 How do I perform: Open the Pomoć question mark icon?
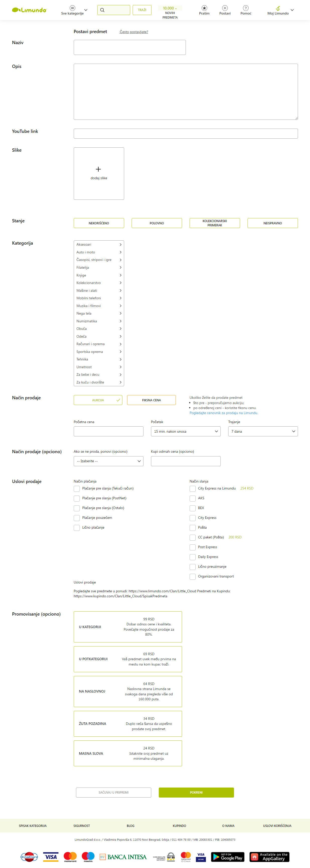(x=246, y=8)
